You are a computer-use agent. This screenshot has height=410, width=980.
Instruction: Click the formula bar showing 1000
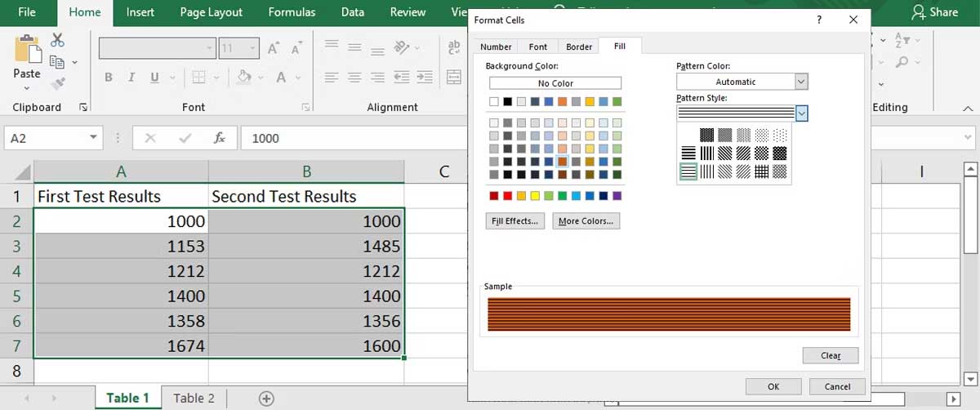pos(353,138)
